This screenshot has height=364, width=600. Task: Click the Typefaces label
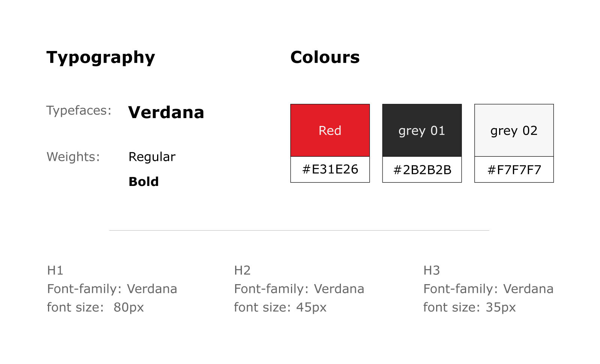point(79,110)
